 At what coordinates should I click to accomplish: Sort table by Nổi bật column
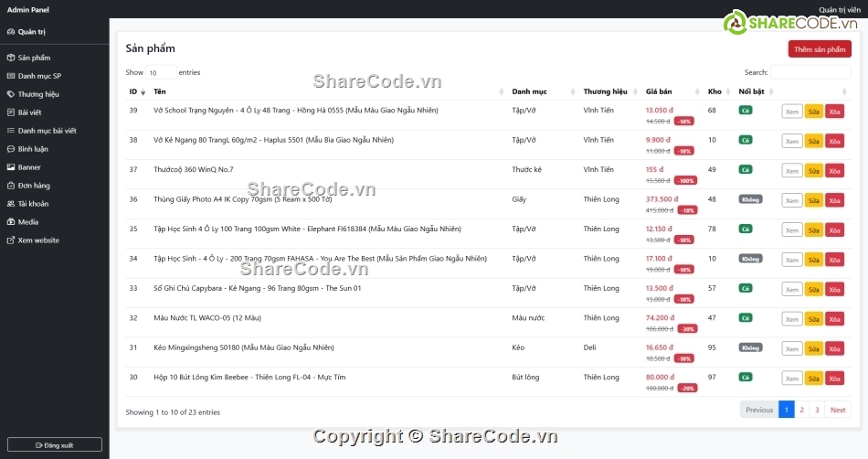(757, 92)
